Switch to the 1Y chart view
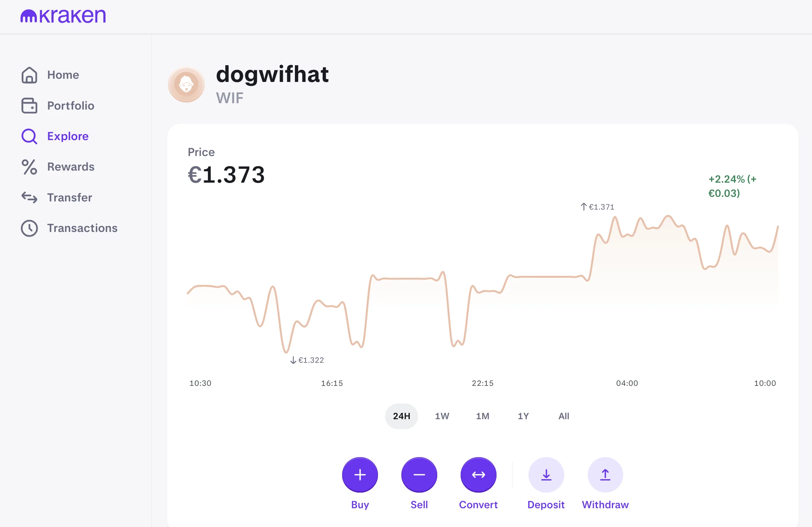812x527 pixels. pyautogui.click(x=523, y=416)
